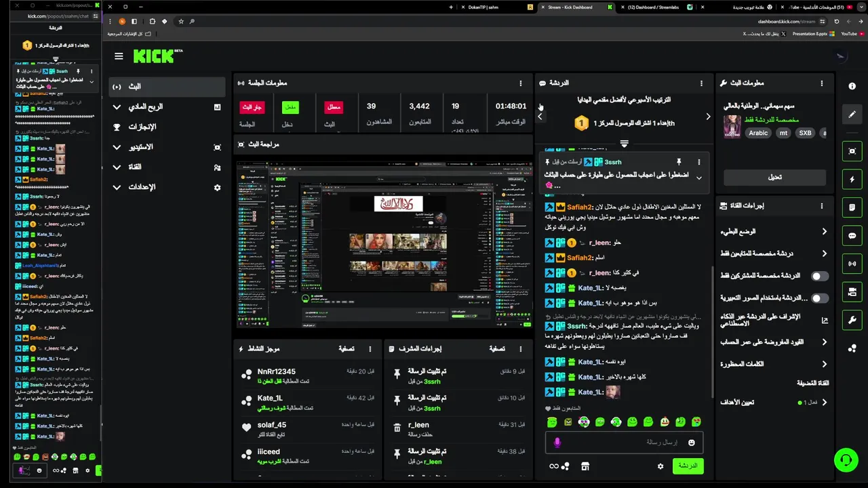Click the lightning bolt icon in right rail
This screenshot has width=868, height=488.
(x=852, y=180)
